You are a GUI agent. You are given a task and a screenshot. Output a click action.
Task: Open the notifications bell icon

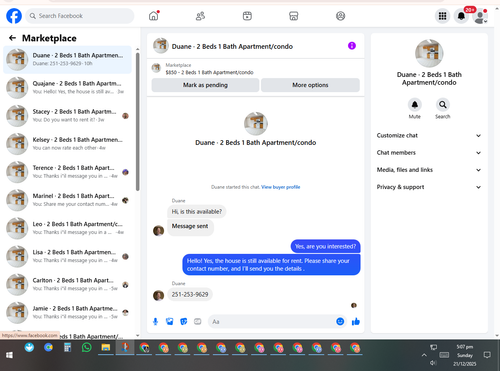tap(461, 16)
